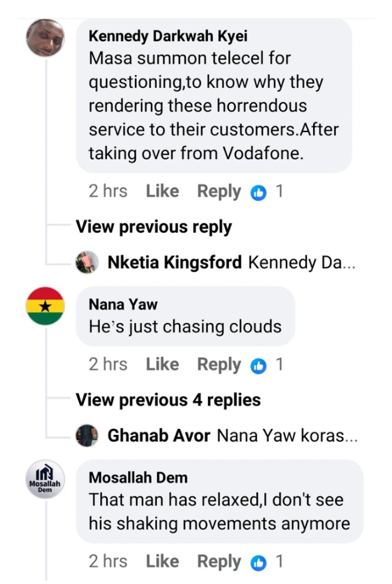
Task: Like Mosallah Dem's comment
Action: coord(162,562)
